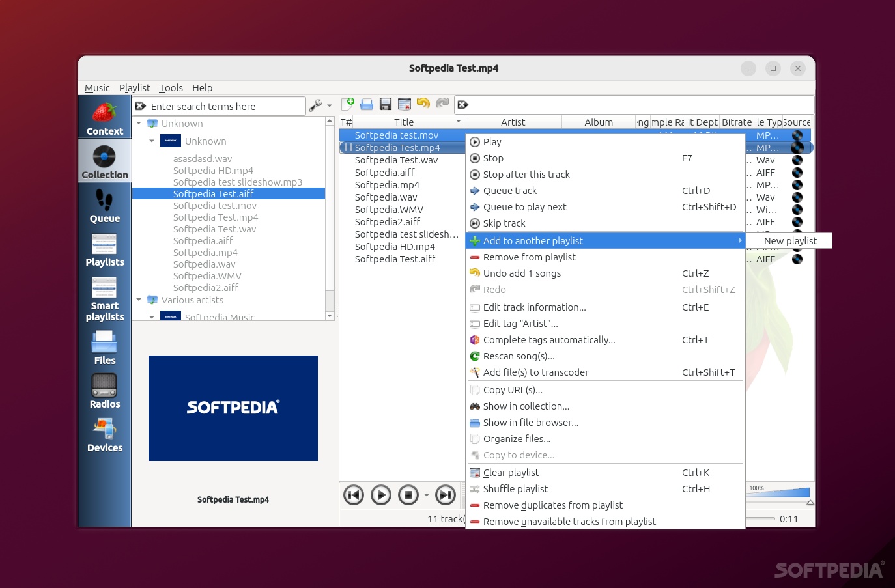The width and height of the screenshot is (895, 588).
Task: Choose Edit track information from context menu
Action: coord(534,307)
